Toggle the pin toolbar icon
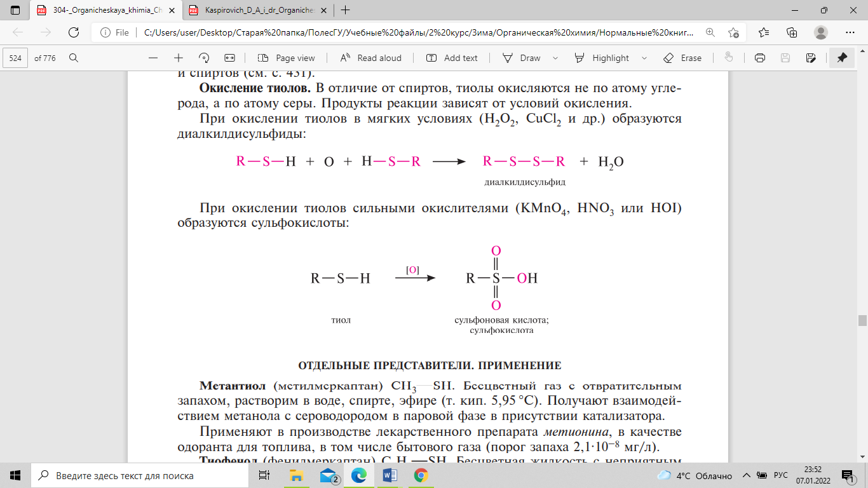Viewport: 868px width, 488px height. pyautogui.click(x=842, y=58)
